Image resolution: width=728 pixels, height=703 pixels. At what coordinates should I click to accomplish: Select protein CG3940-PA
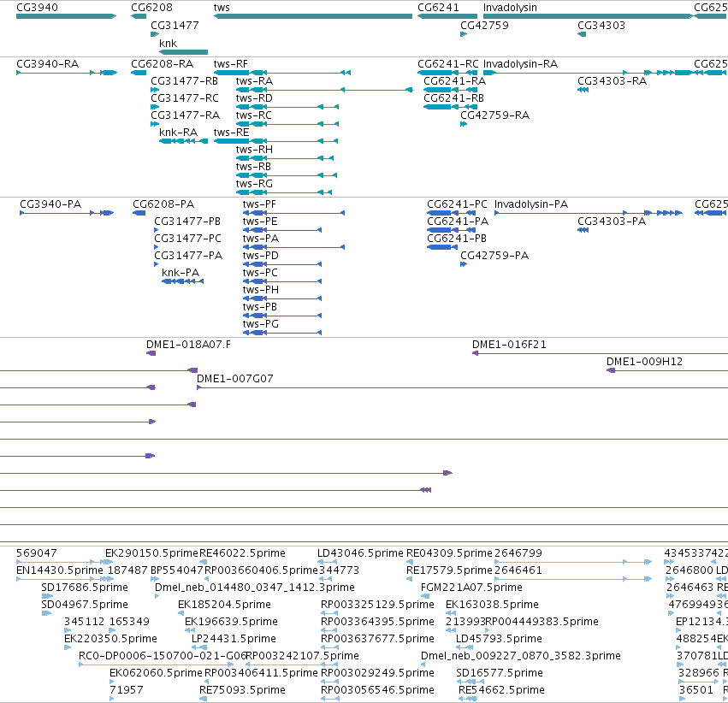[x=67, y=213]
